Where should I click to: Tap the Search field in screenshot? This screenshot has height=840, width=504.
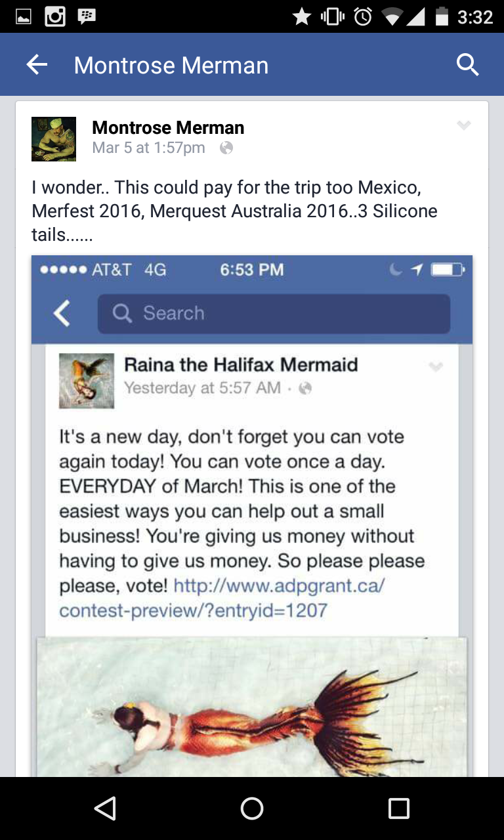274,314
